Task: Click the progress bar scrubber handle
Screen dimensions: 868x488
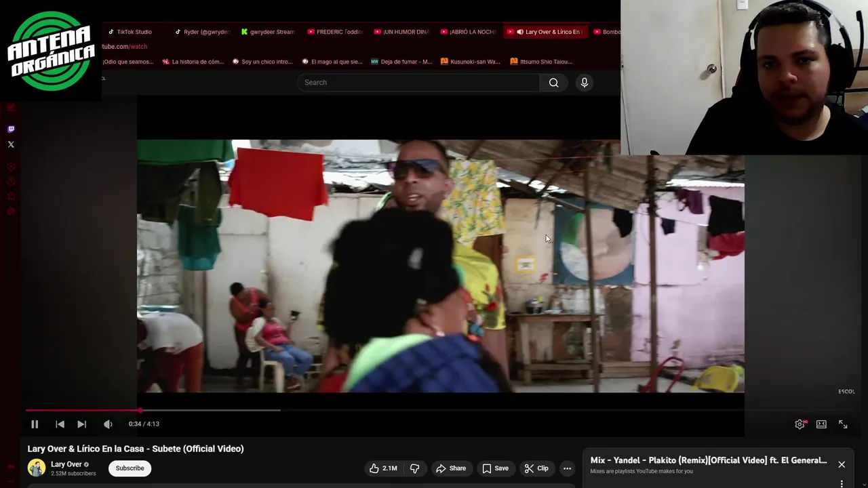Action: (140, 410)
